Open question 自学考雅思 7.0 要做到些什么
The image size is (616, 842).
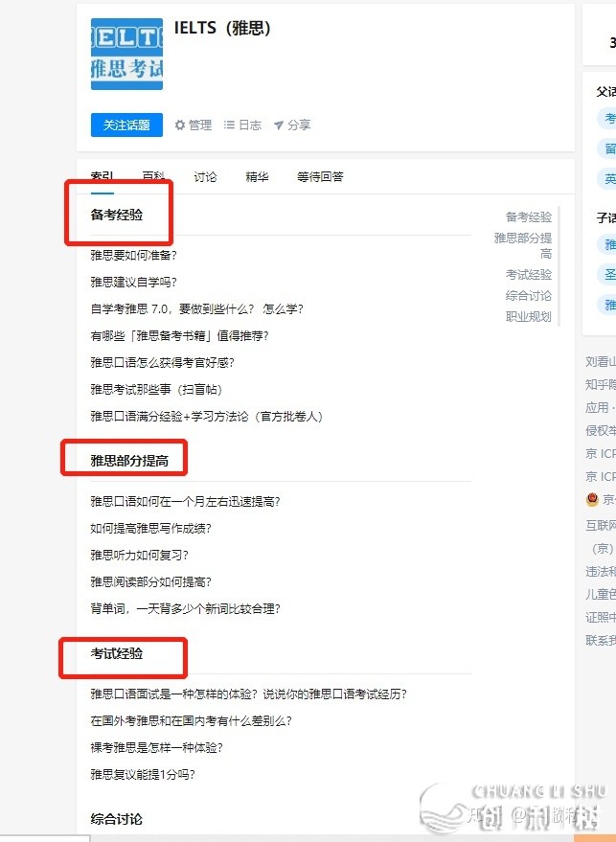pos(197,308)
